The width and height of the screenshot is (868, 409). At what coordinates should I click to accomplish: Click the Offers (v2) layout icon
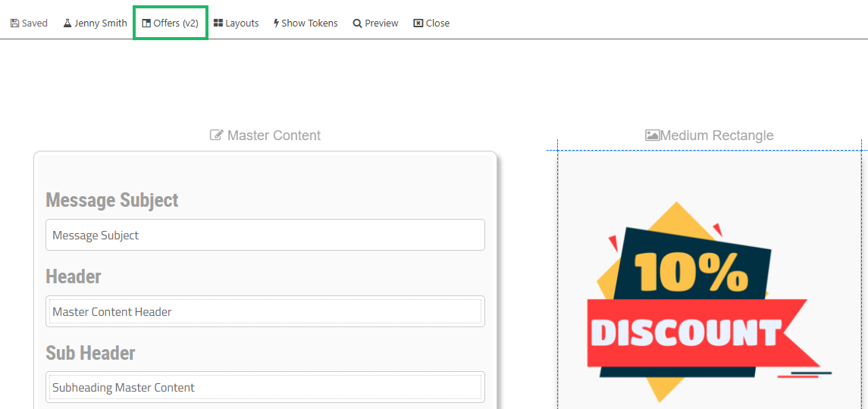(x=146, y=23)
